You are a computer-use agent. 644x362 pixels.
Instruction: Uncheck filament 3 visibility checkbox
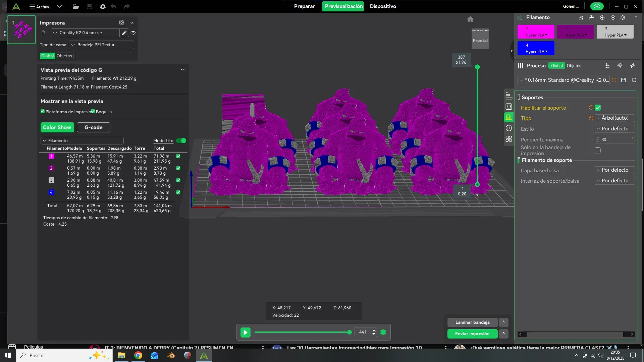pos(178,180)
